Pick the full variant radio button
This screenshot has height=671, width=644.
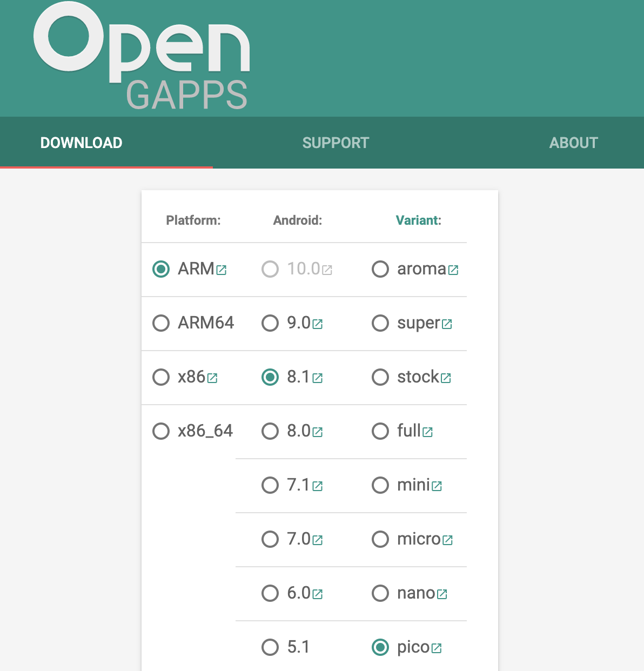(x=380, y=431)
